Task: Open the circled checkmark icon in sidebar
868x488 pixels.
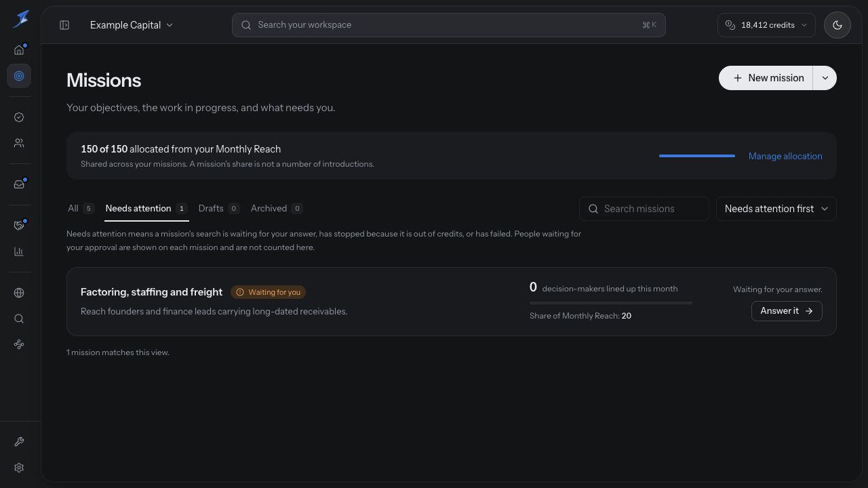Action: 19,117
